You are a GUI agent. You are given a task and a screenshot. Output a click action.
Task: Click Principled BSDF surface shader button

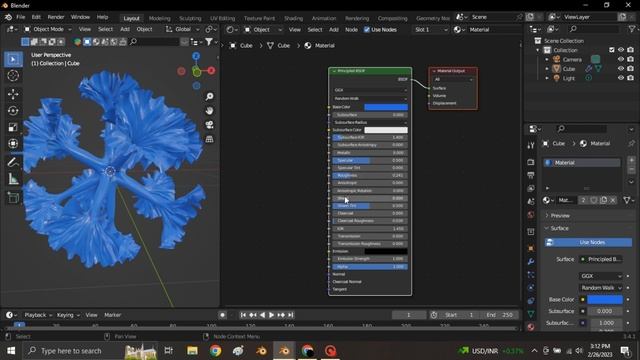click(x=601, y=259)
